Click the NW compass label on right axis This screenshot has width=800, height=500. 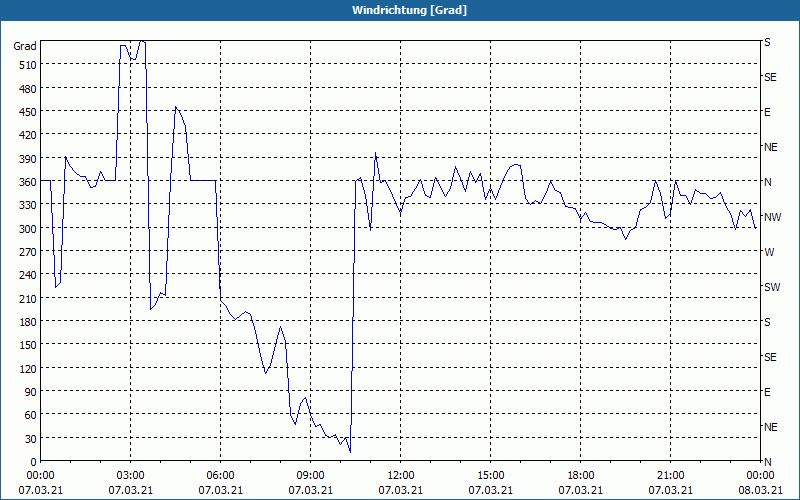coord(771,217)
